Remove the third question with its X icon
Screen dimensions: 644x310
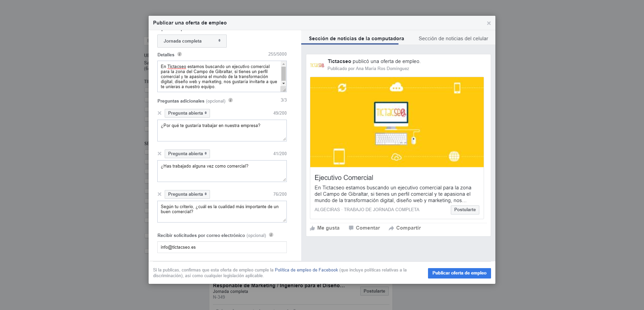[160, 194]
